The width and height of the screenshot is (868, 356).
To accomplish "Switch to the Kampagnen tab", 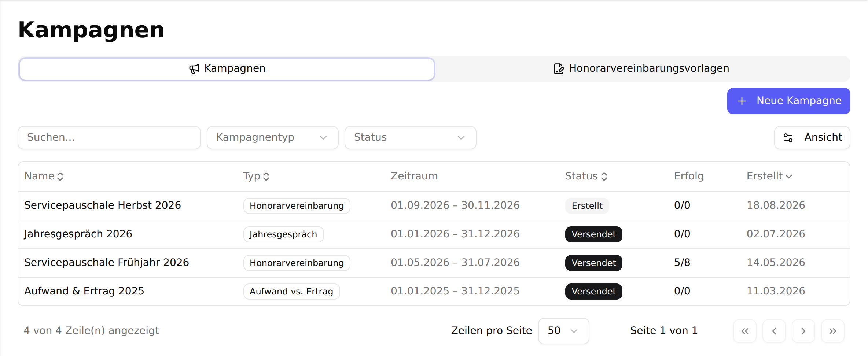I will coord(227,69).
